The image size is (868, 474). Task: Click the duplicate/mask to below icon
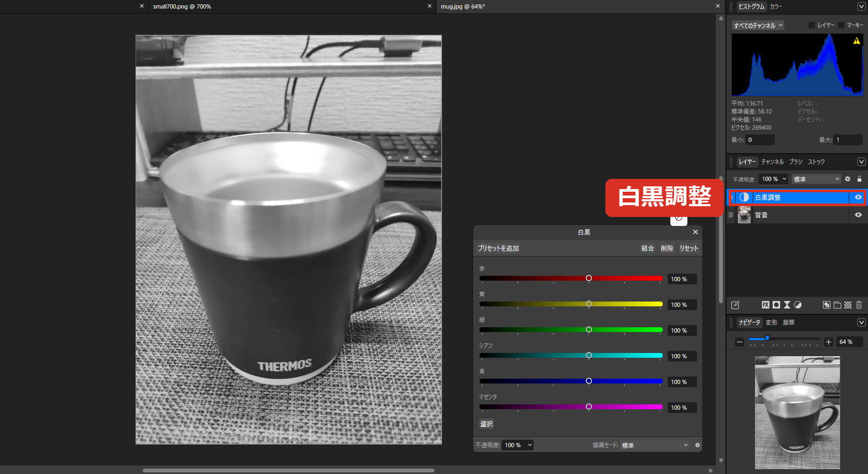pos(827,305)
